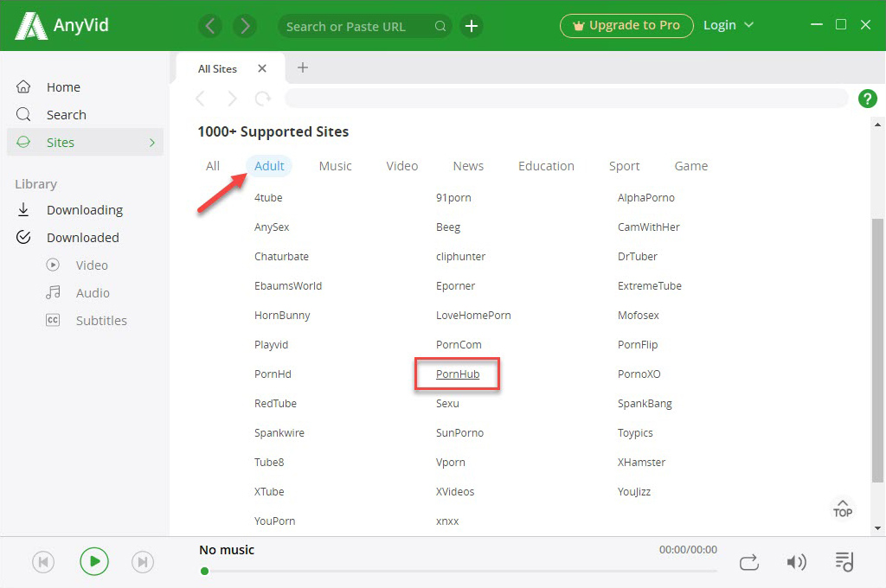Click the in-tab browser forward arrow
This screenshot has width=886, height=588.
click(232, 99)
